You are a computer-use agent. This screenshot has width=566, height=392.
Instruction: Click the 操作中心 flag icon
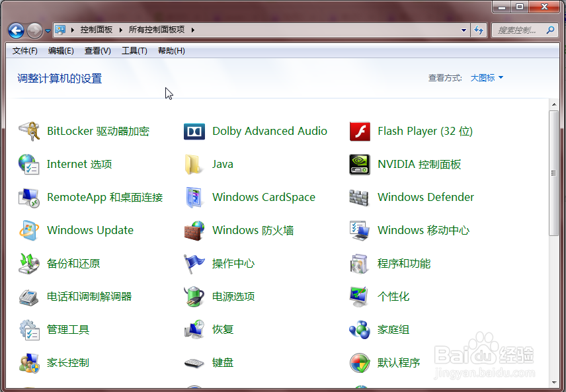click(x=194, y=264)
